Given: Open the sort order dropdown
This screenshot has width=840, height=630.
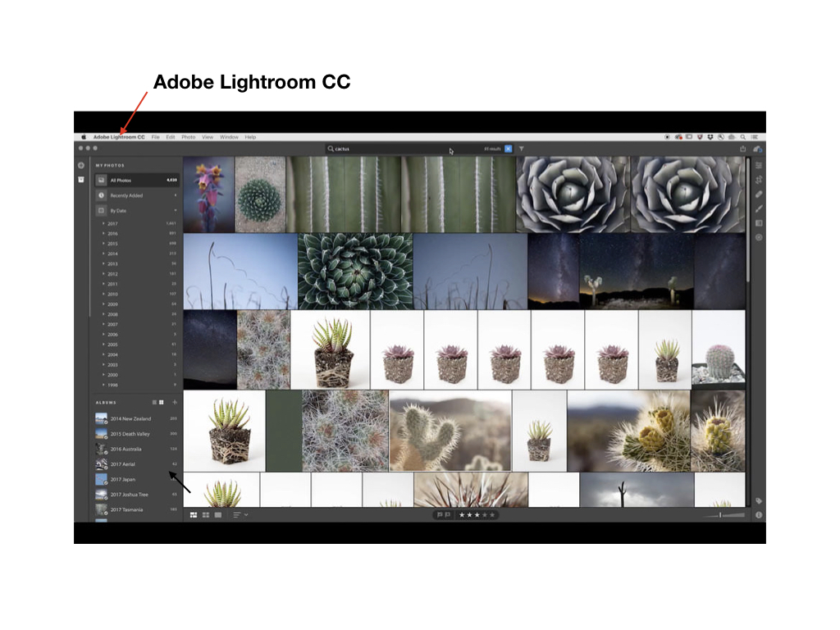Looking at the screenshot, I should coord(240,515).
